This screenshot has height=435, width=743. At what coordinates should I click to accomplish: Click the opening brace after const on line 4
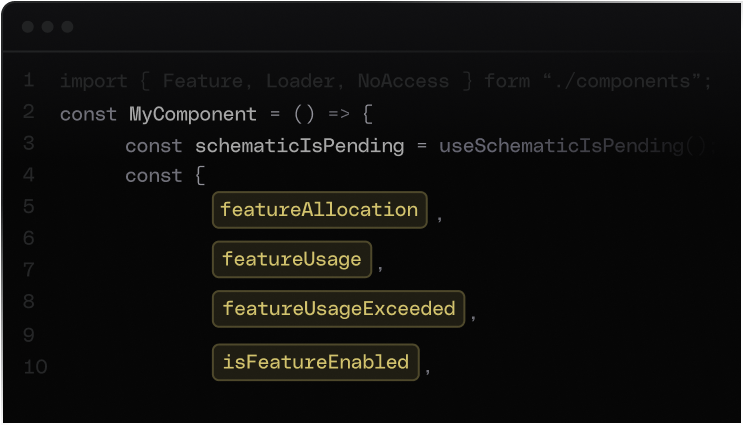201,177
